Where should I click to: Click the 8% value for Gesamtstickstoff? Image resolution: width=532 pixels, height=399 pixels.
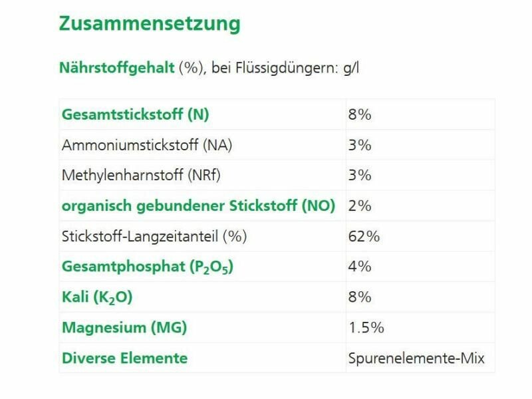pyautogui.click(x=359, y=114)
